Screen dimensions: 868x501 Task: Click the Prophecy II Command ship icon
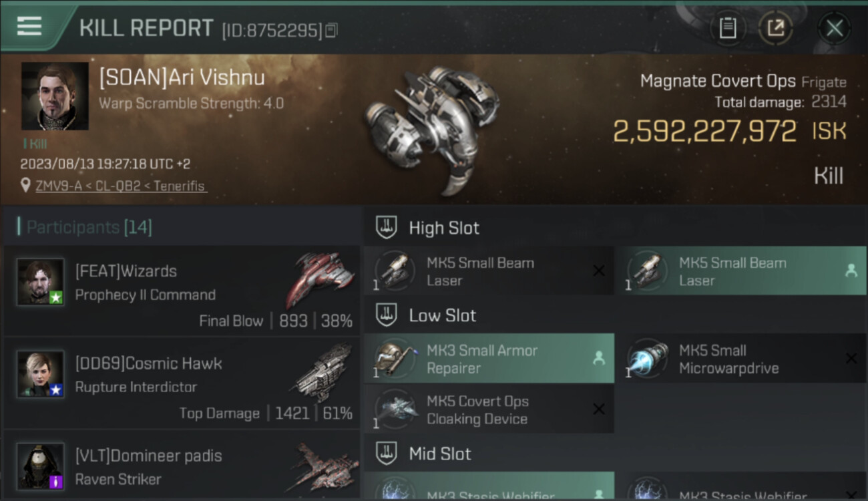[x=315, y=279]
